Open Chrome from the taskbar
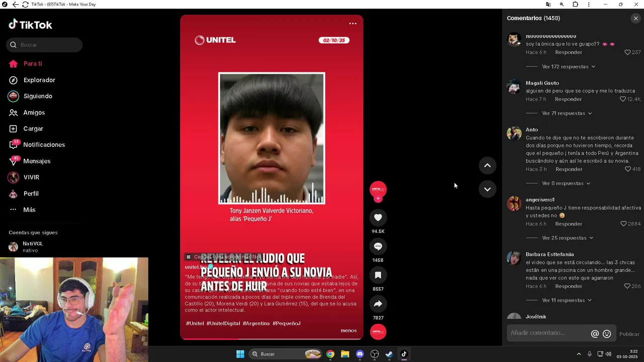The width and height of the screenshot is (644, 362). (330, 354)
